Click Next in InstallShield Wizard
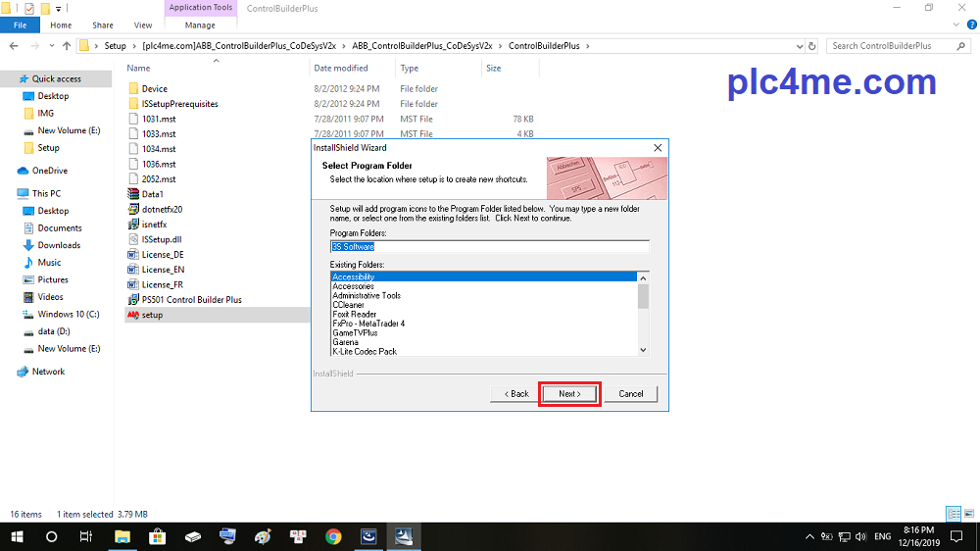This screenshot has height=551, width=980. (569, 394)
